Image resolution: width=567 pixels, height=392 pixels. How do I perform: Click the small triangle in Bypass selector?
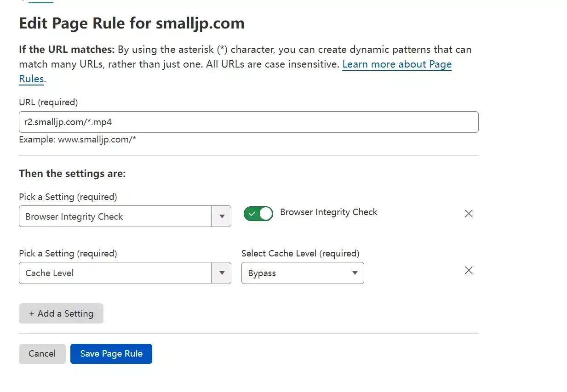[355, 273]
